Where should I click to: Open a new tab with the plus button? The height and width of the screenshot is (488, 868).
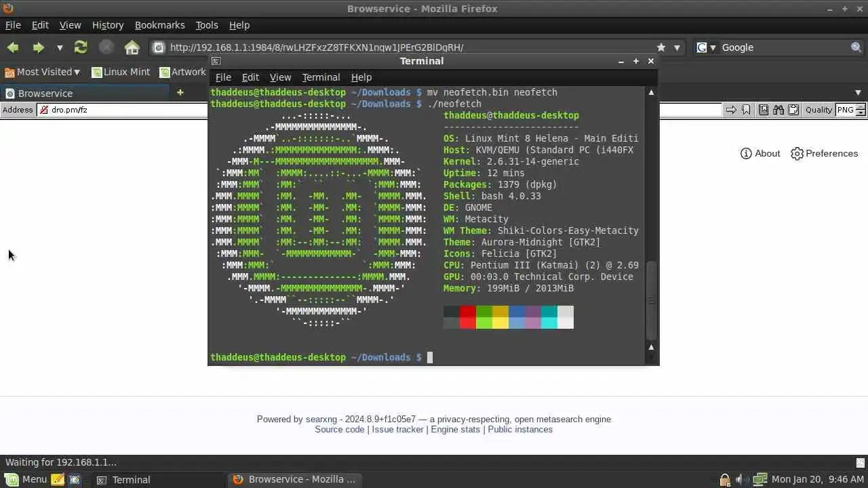click(x=180, y=92)
